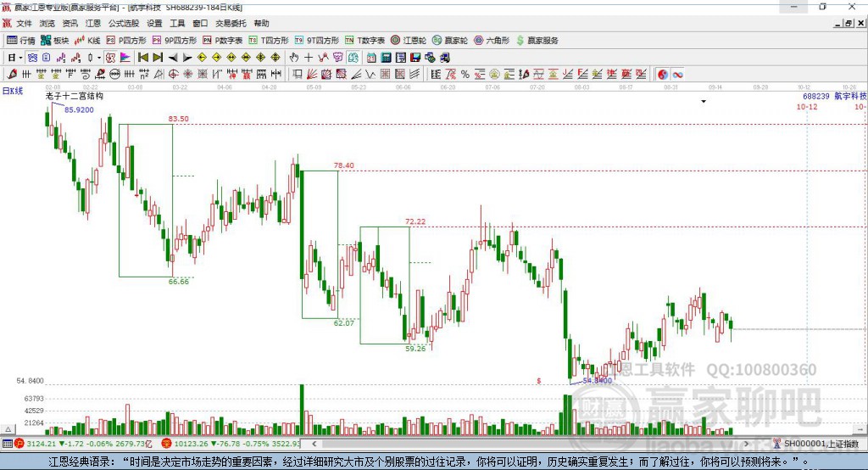Screen dimensions: 868x470
Task: Open the 9T四方形 tool
Action: 317,41
